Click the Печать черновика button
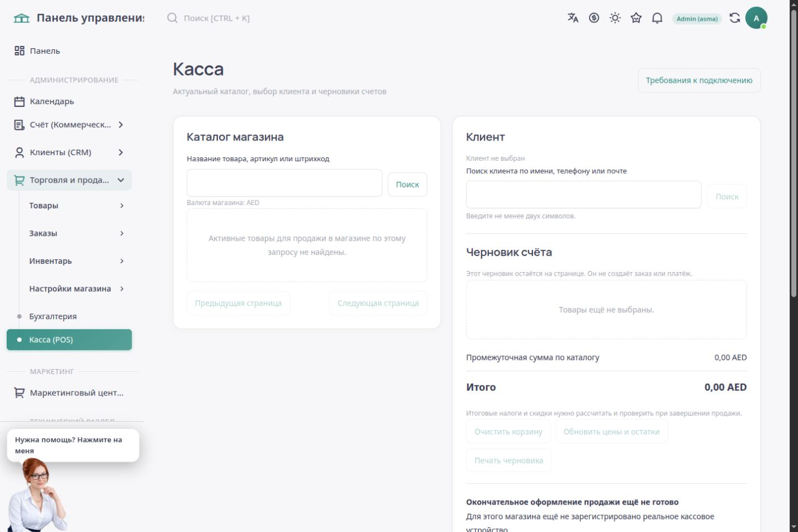798x532 pixels. tap(508, 460)
